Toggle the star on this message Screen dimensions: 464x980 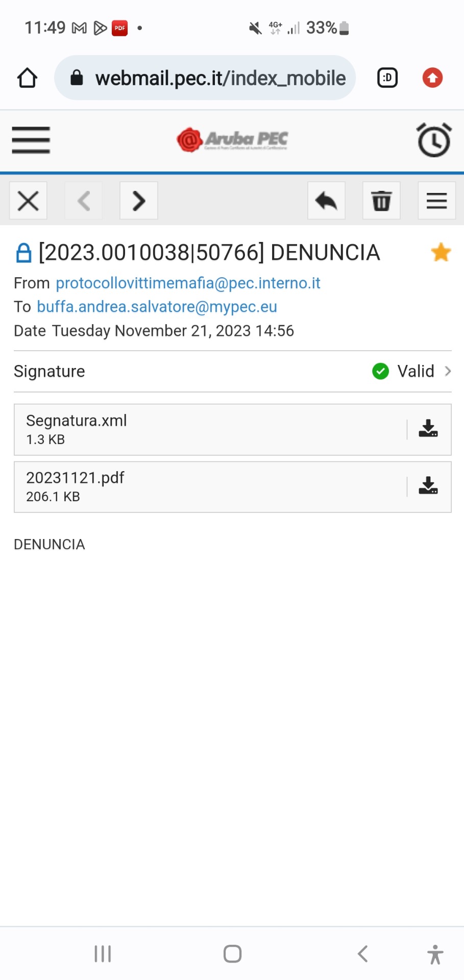pos(441,252)
